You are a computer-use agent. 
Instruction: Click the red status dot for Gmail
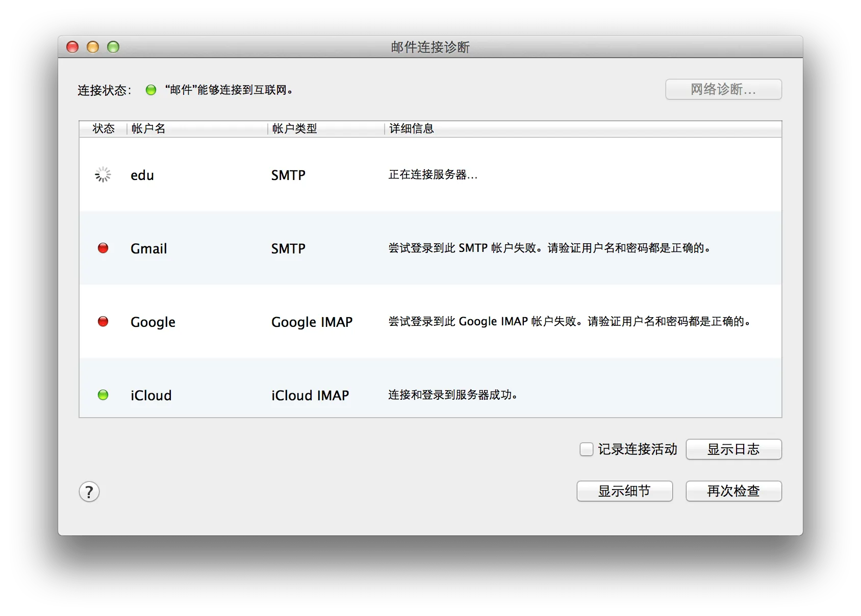(x=103, y=248)
